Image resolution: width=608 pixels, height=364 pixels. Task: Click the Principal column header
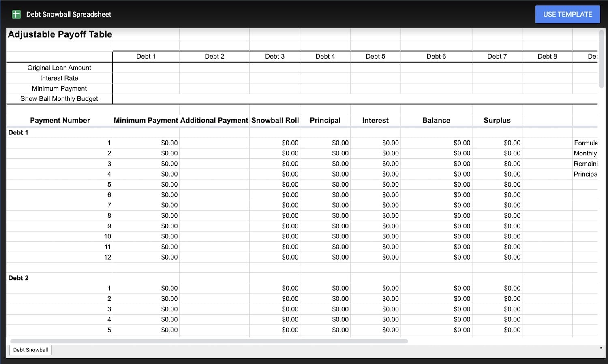[x=325, y=120]
